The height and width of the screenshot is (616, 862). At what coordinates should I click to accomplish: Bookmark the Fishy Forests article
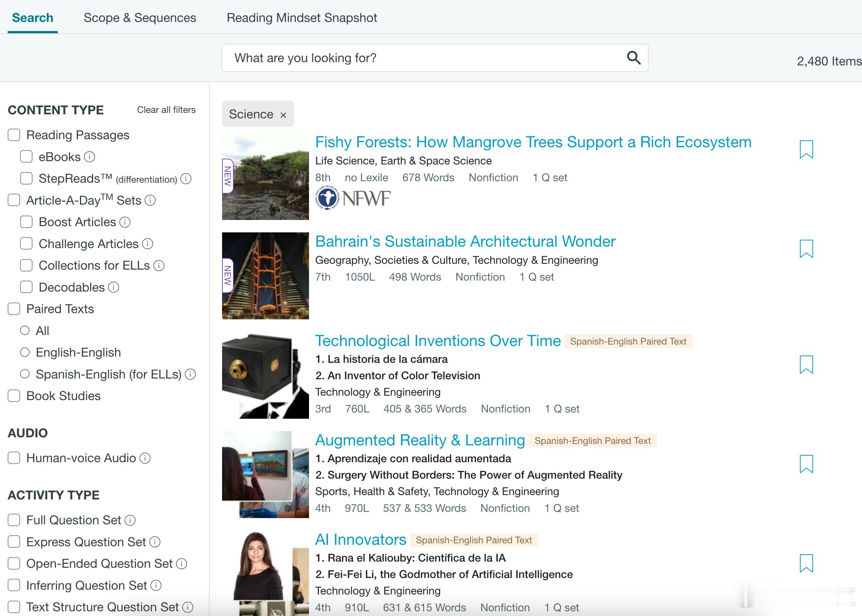pyautogui.click(x=806, y=149)
